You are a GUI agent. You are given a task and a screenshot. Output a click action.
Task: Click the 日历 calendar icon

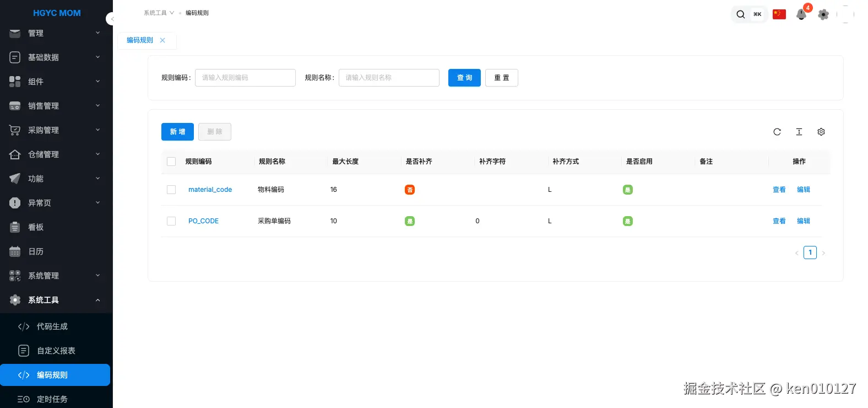pos(15,251)
